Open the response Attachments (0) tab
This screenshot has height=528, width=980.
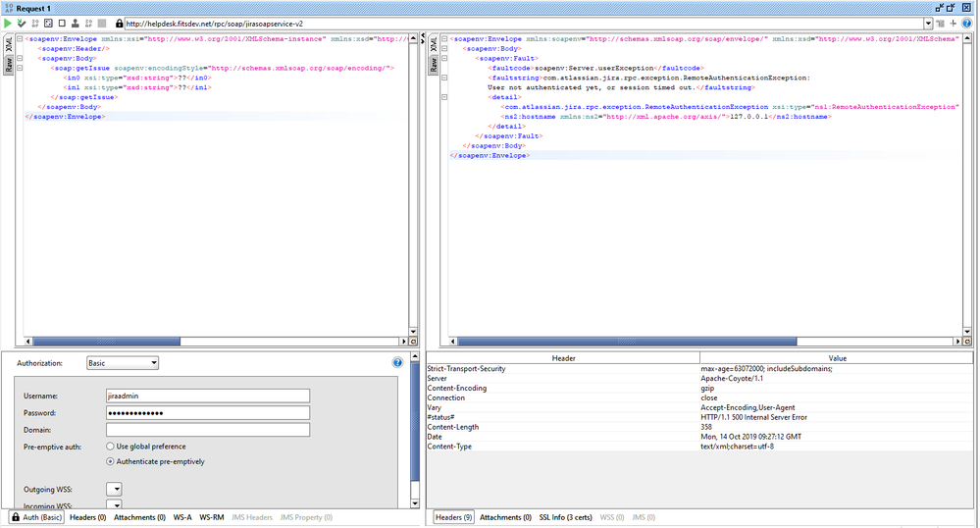coord(505,517)
